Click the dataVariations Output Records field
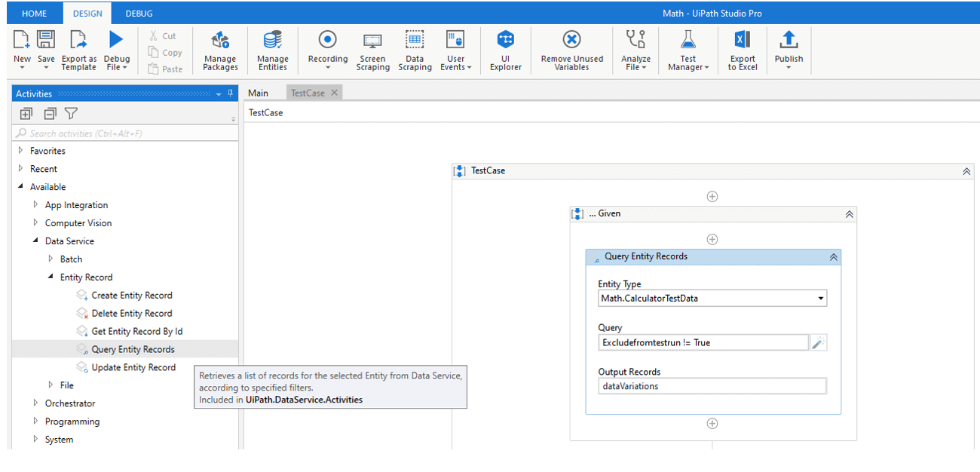 (712, 385)
